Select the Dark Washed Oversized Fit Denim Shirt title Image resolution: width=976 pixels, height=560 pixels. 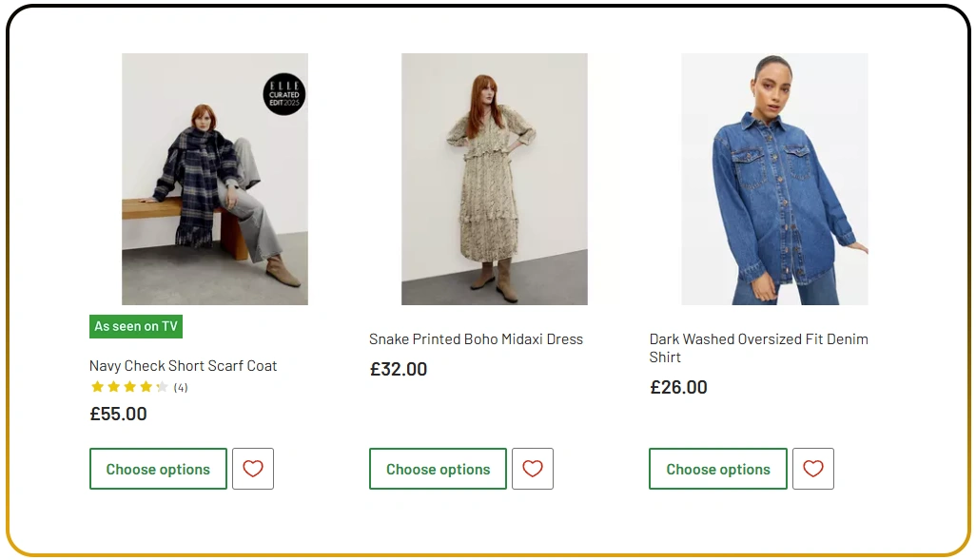point(758,348)
